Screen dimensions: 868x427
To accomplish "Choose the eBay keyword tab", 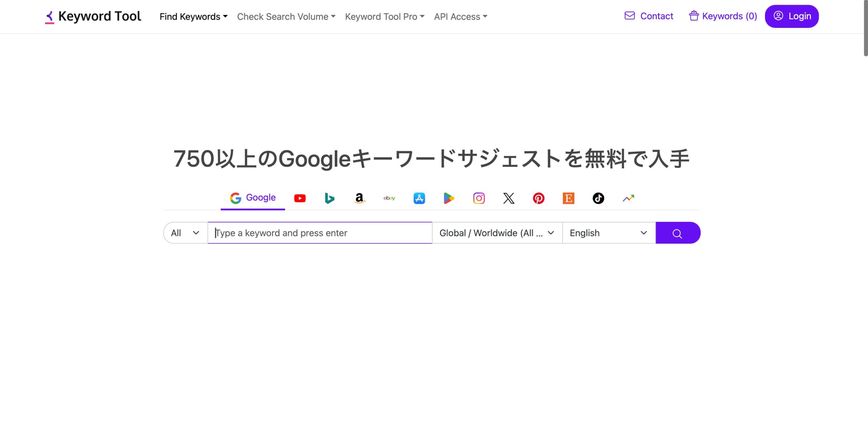I will tap(389, 198).
